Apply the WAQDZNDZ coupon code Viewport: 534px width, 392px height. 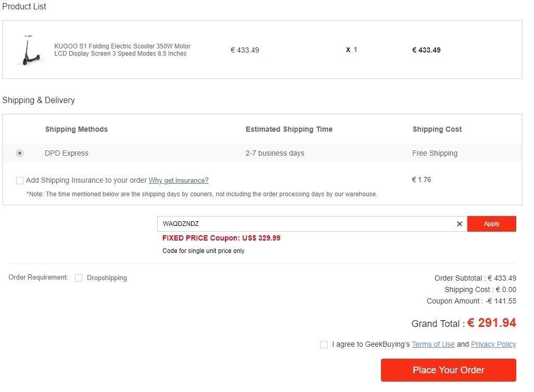(491, 224)
